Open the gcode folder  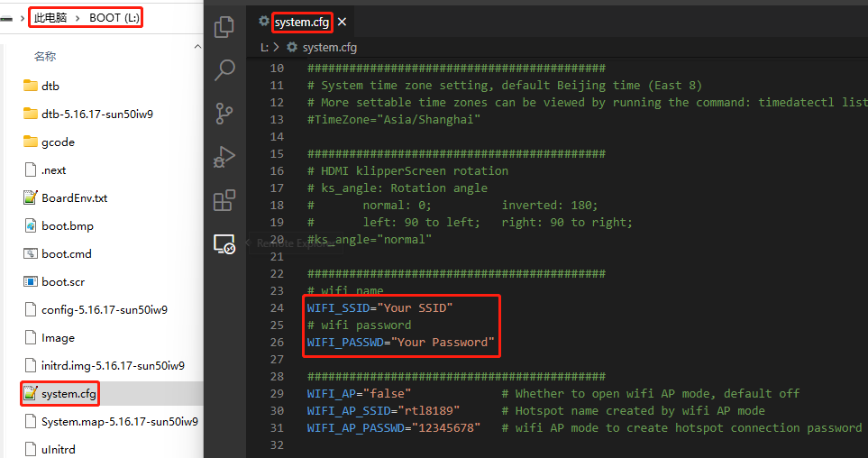pos(58,142)
